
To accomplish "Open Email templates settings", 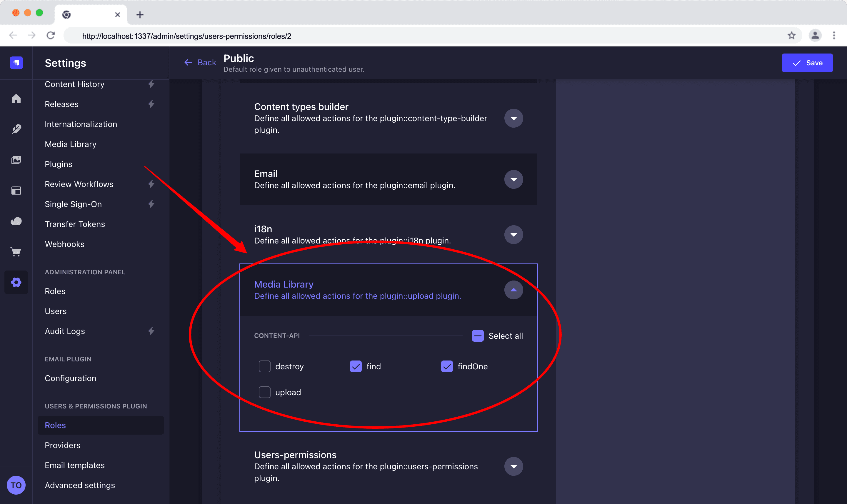I will coord(75,465).
